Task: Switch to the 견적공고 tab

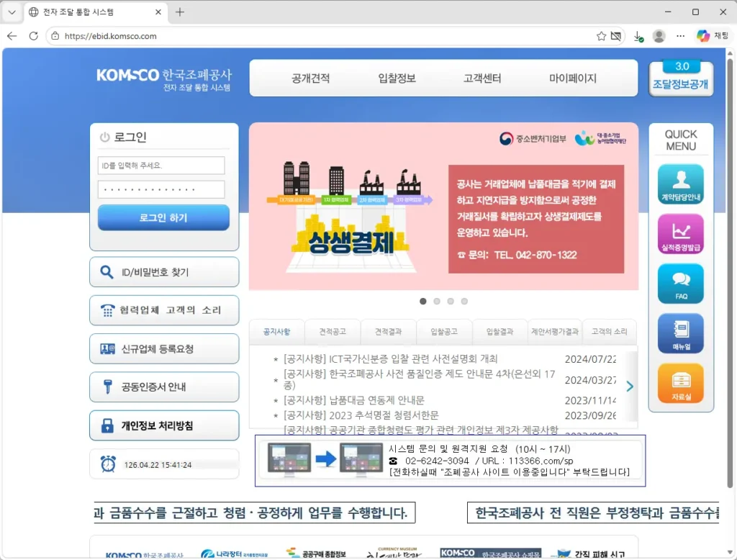Action: pyautogui.click(x=333, y=332)
